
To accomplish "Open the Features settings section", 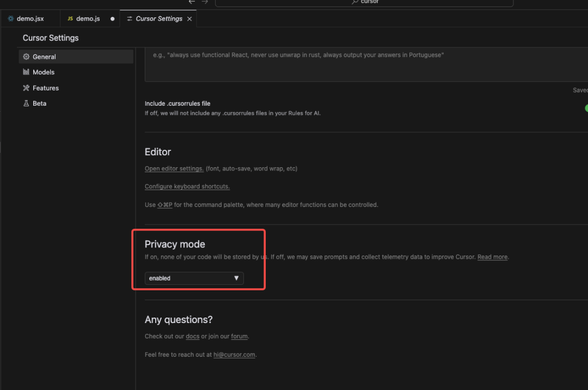I will coord(76,88).
